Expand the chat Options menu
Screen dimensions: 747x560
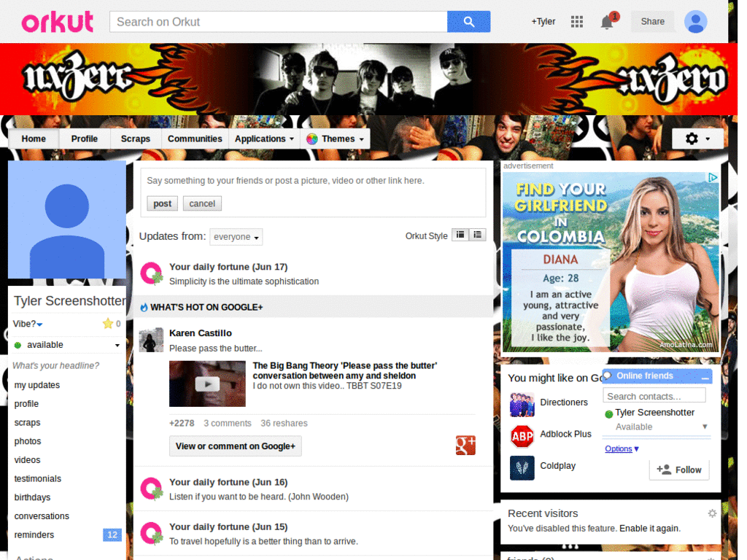tap(622, 448)
